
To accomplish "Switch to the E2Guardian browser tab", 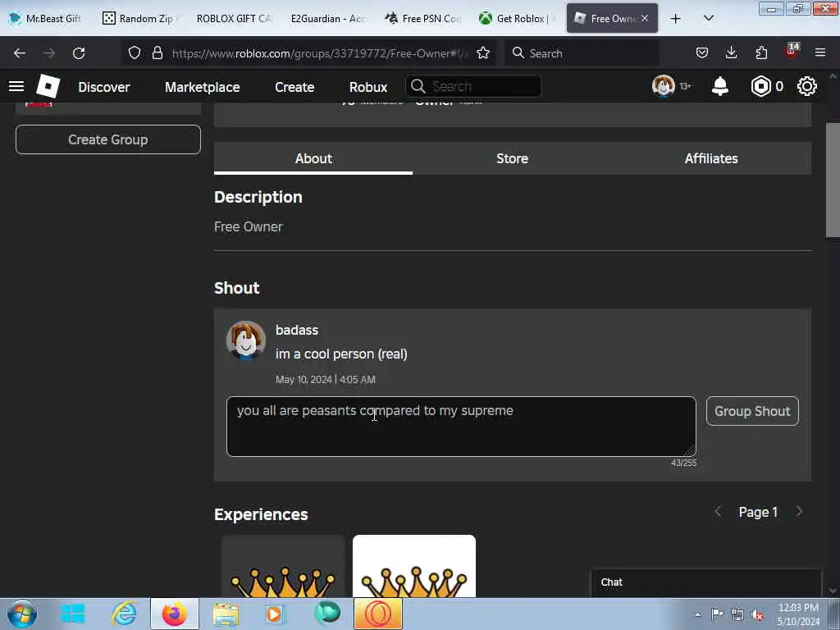I will pos(328,18).
